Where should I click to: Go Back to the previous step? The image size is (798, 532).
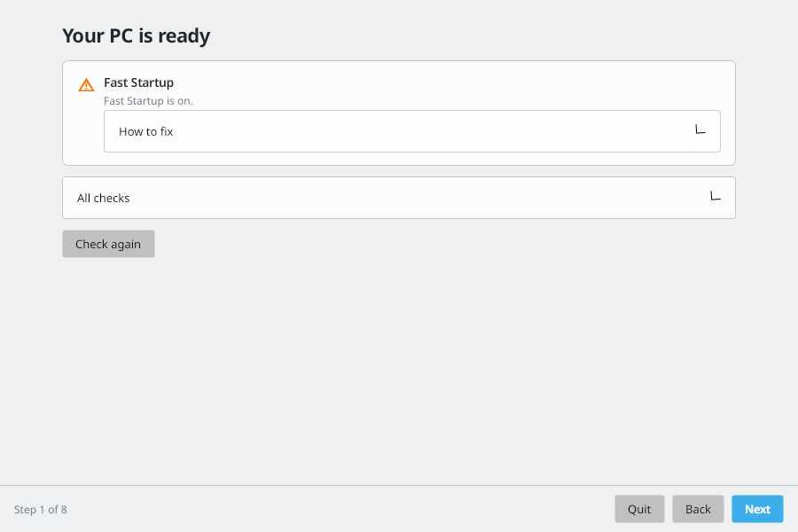click(x=698, y=509)
